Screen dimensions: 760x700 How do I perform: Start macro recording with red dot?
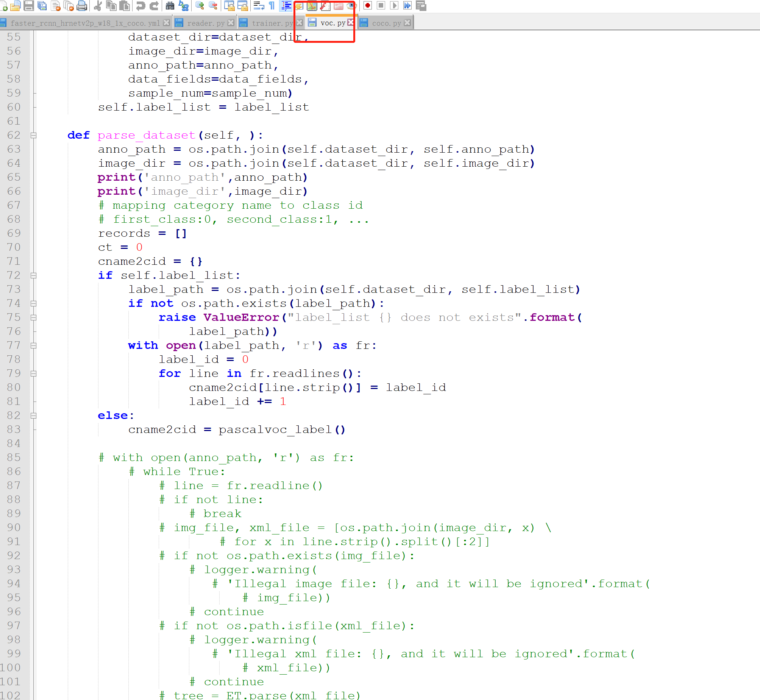coord(367,6)
